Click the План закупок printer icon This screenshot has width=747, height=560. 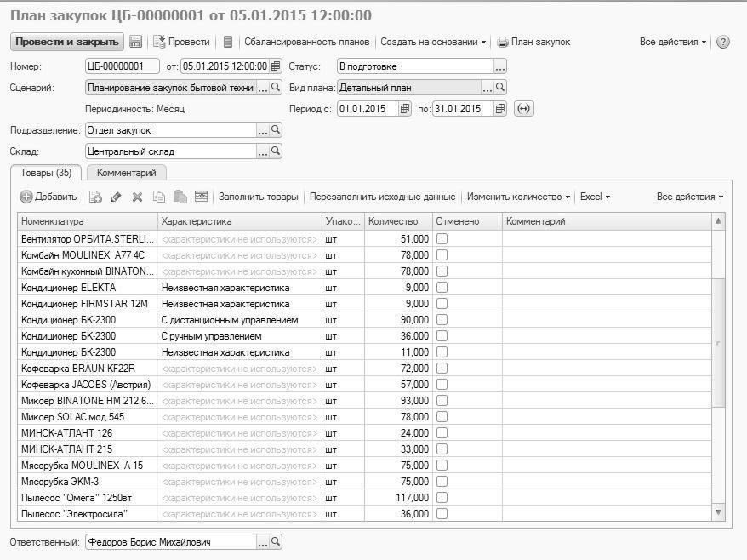[x=503, y=43]
